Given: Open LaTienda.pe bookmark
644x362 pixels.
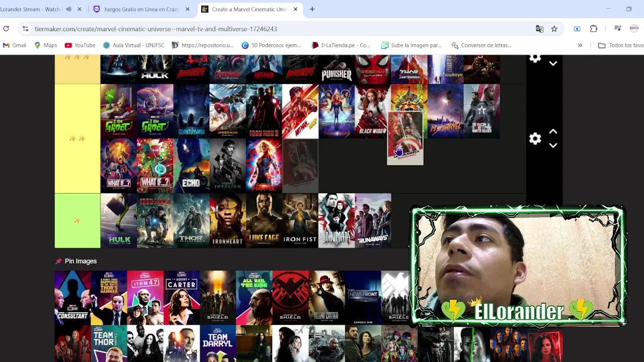Looking at the screenshot, I should (x=341, y=45).
